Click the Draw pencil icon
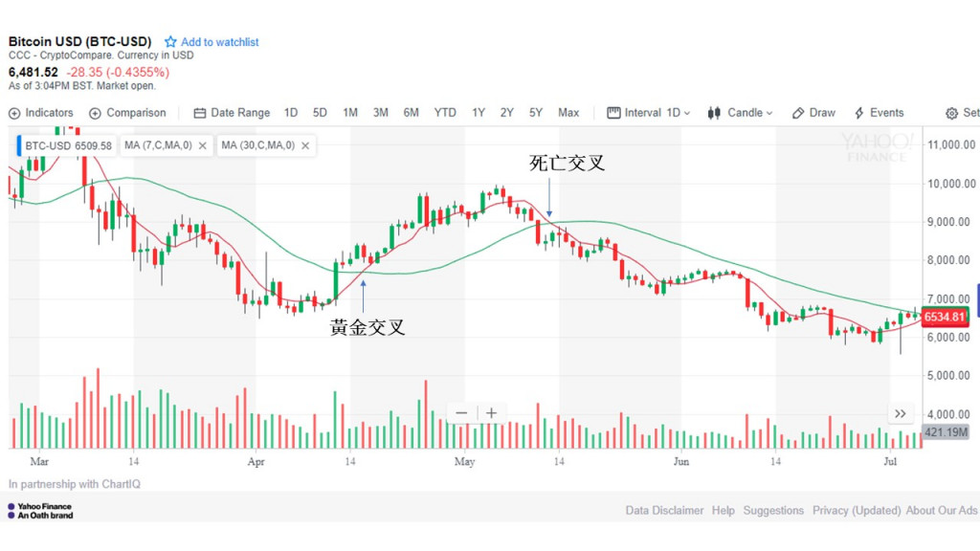The image size is (980, 551). coord(797,113)
